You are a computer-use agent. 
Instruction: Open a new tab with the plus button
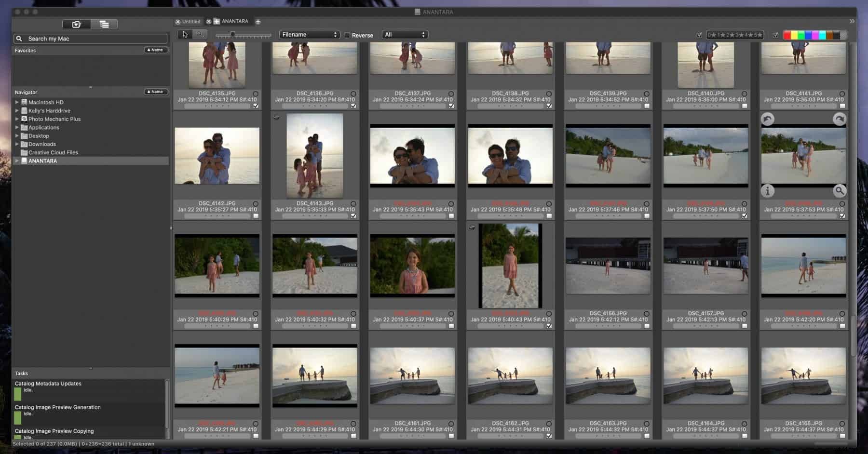(258, 21)
